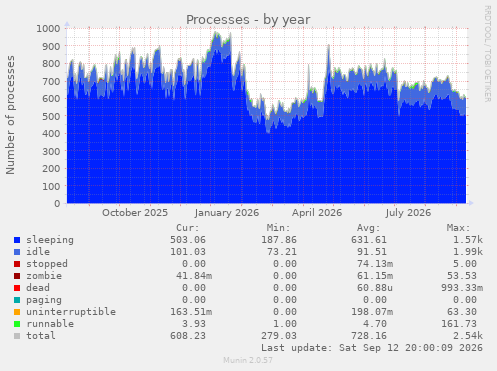
Task: Click the 'runnable' legend label
Action: (50, 324)
